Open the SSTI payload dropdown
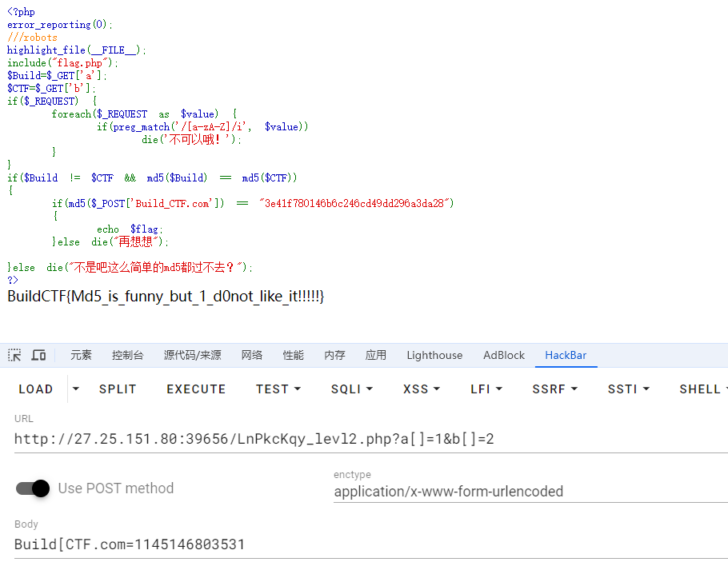Image resolution: width=728 pixels, height=570 pixels. pos(628,389)
